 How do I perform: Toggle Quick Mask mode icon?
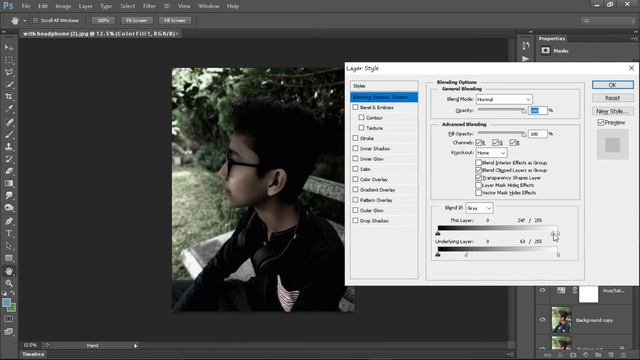click(9, 319)
